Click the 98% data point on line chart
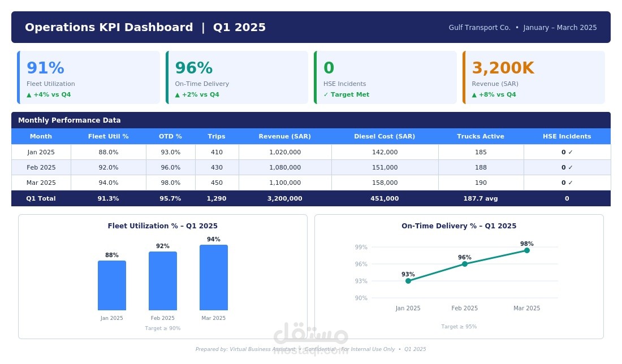Screen dimensions: 622x364 [x=527, y=250]
